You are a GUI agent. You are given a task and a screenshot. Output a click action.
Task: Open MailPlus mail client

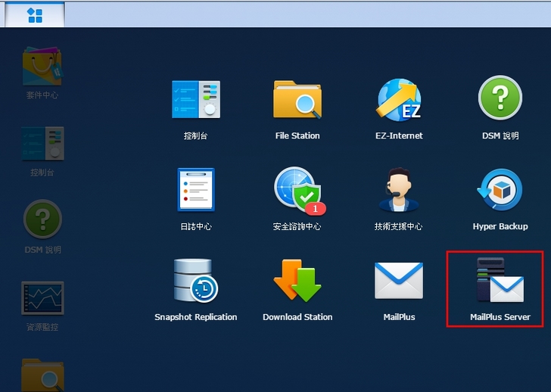[399, 280]
